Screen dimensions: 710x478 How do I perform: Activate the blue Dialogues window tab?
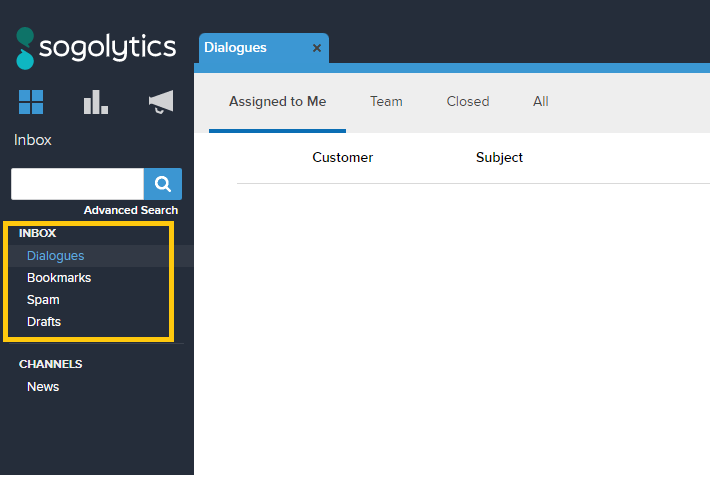point(250,48)
